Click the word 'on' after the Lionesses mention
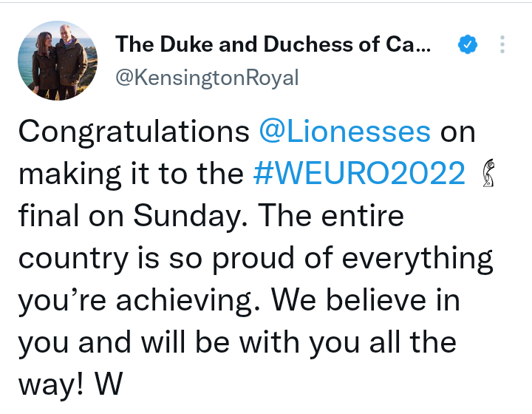This screenshot has height=414, width=532. pyautogui.click(x=458, y=132)
